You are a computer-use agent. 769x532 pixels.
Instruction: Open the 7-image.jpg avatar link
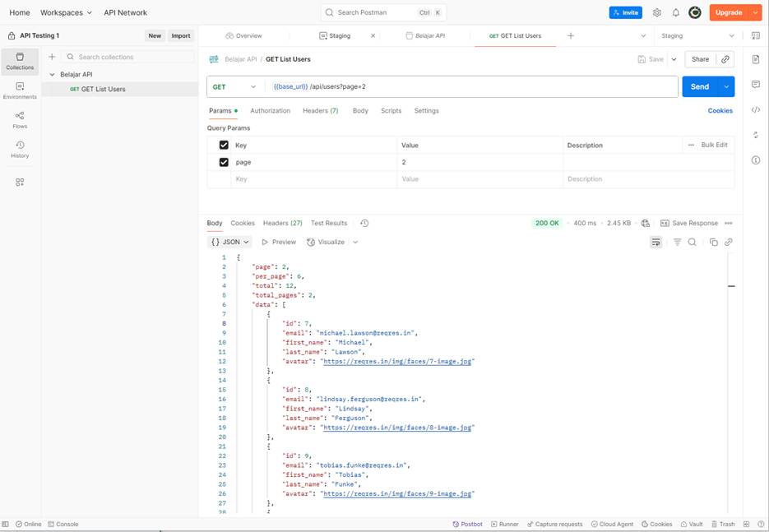point(398,362)
